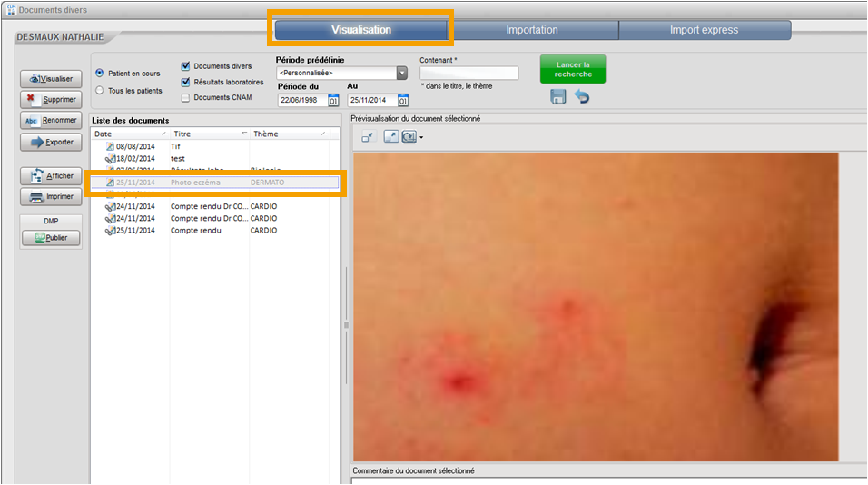Click the Période du date field
The height and width of the screenshot is (485, 868).
[x=302, y=100]
